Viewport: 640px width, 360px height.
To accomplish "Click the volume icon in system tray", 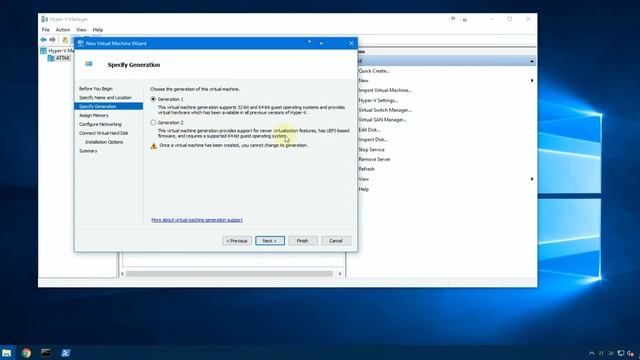I will (631, 353).
